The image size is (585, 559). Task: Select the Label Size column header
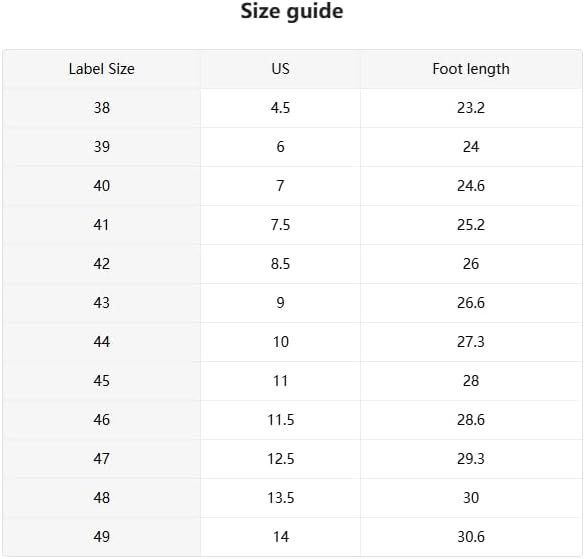[101, 69]
